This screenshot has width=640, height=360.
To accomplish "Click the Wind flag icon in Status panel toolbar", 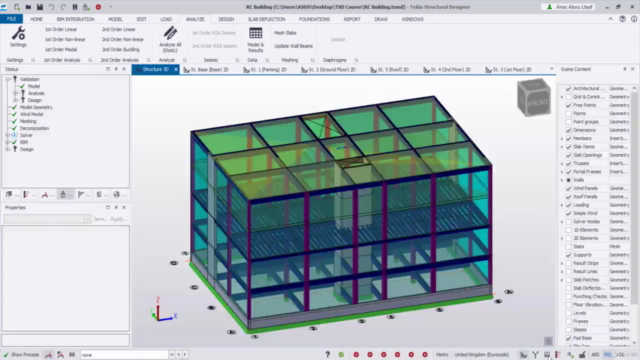I will pyautogui.click(x=81, y=195).
